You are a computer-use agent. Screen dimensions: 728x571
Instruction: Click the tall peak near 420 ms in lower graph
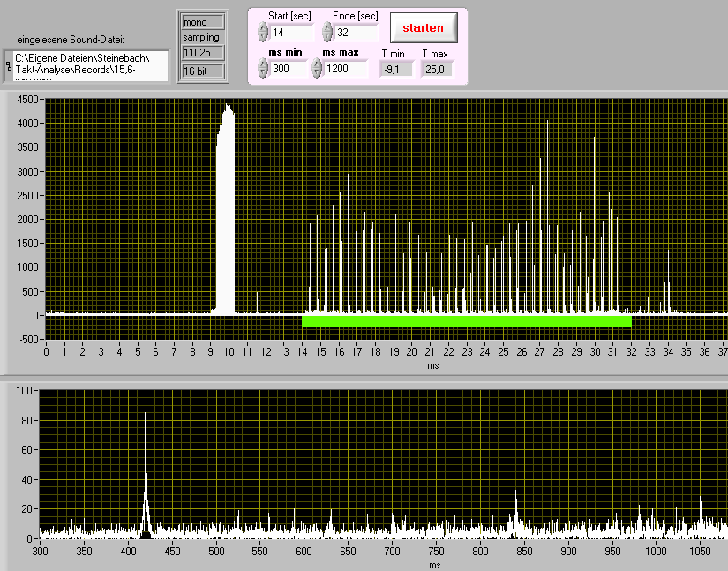(146, 477)
